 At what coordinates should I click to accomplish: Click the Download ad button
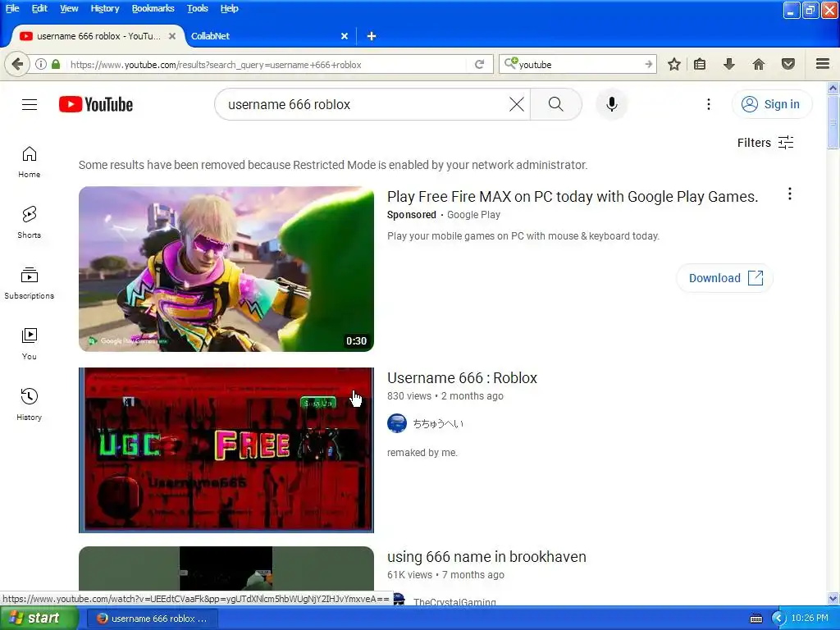(725, 278)
